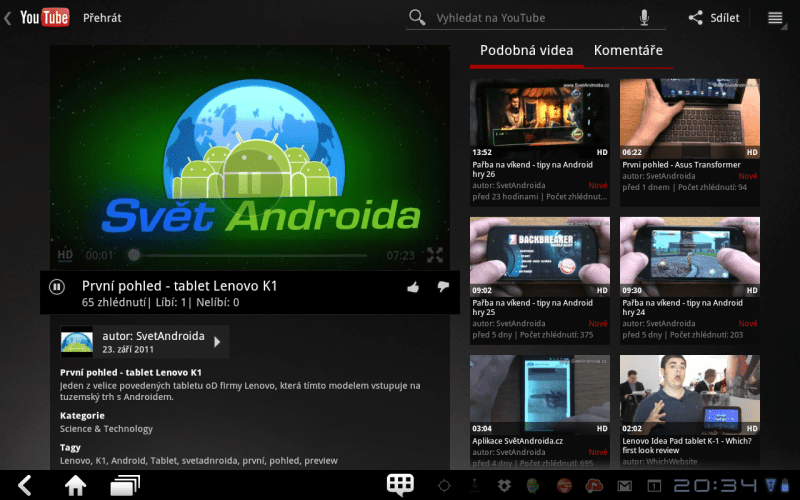
Task: Open the overflow menu icon at top right
Action: [776, 18]
